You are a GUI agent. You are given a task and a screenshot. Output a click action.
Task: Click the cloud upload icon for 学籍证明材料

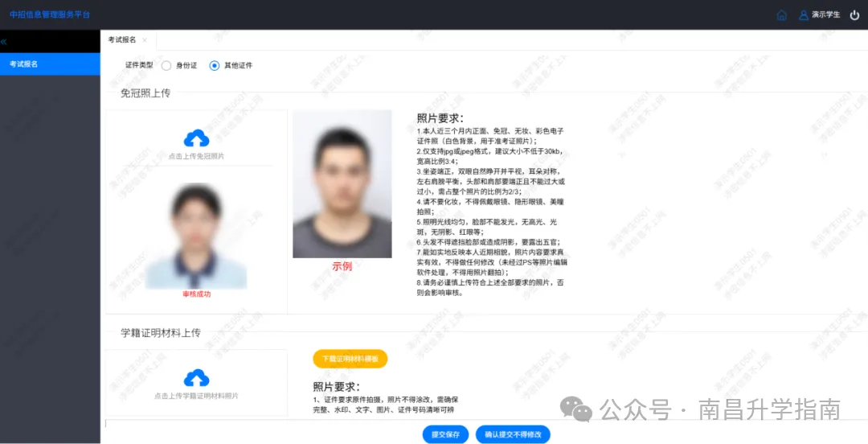(196, 378)
